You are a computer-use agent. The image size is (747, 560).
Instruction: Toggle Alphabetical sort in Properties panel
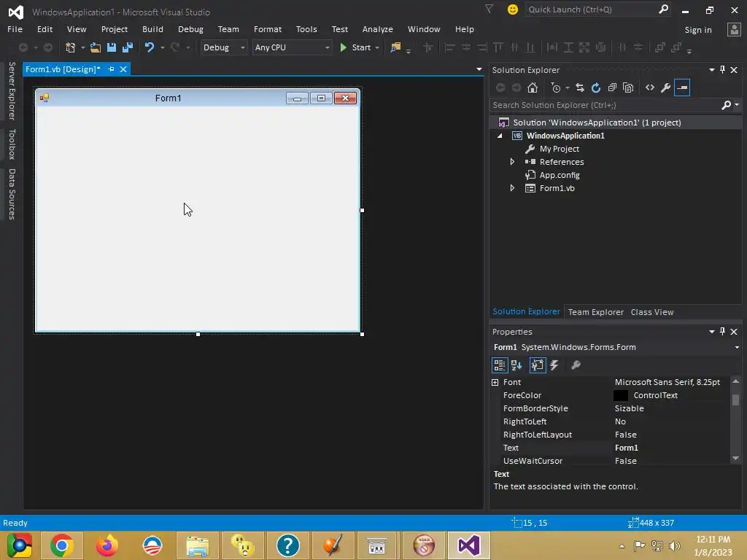pos(516,365)
